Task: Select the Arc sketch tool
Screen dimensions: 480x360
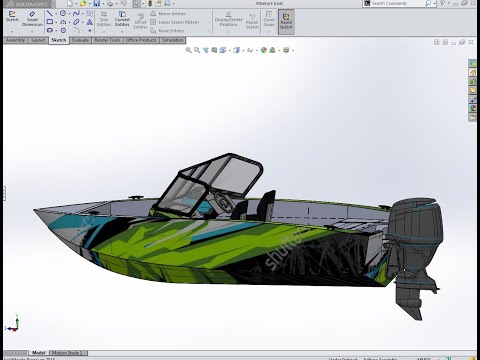Action: click(x=63, y=22)
